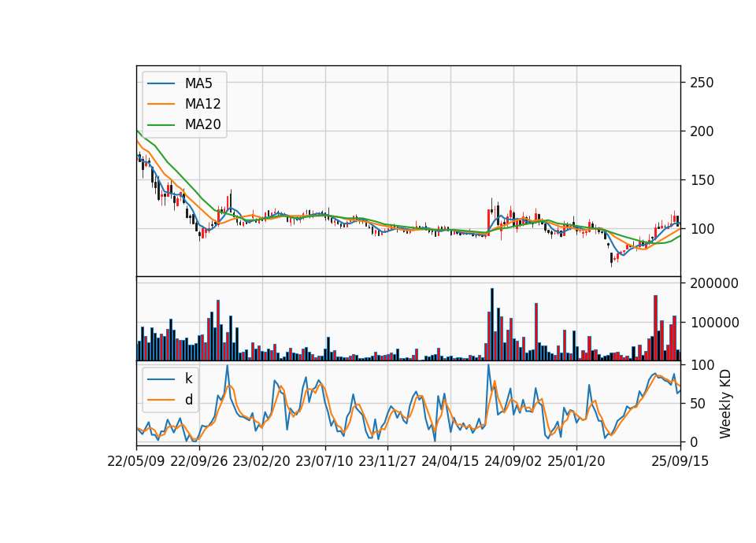This screenshot has height=543, width=756.
Task: Click the 24/04/15 date label
Action: [450, 461]
